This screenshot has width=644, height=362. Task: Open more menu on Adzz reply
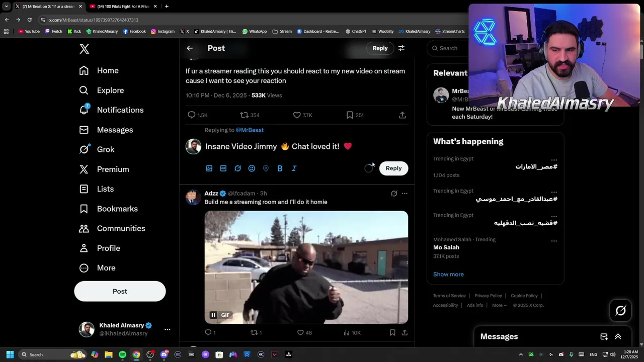click(x=405, y=194)
